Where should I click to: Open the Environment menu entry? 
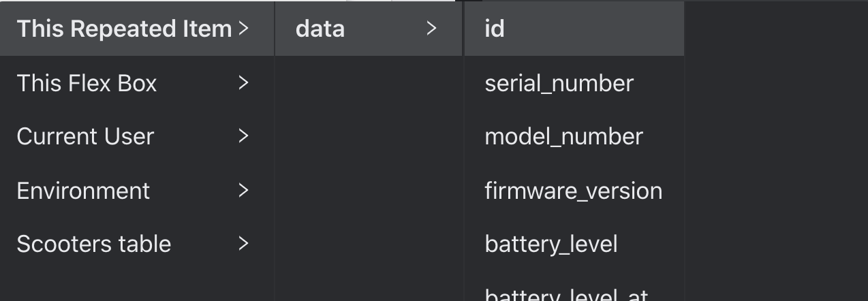pyautogui.click(x=136, y=191)
